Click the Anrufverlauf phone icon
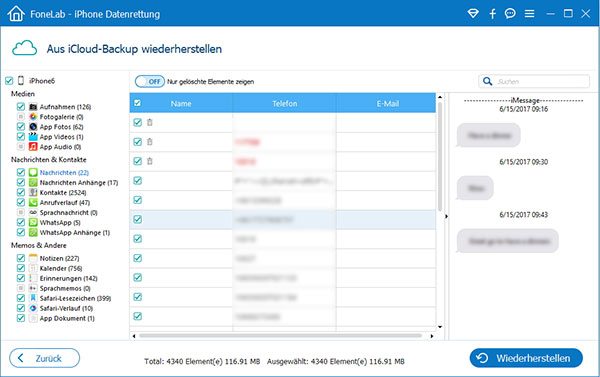The height and width of the screenshot is (377, 600). click(x=33, y=202)
